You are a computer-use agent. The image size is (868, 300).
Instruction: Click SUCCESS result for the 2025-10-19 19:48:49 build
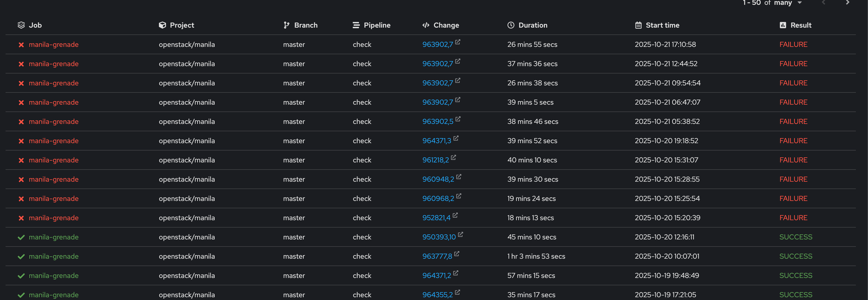coord(796,276)
